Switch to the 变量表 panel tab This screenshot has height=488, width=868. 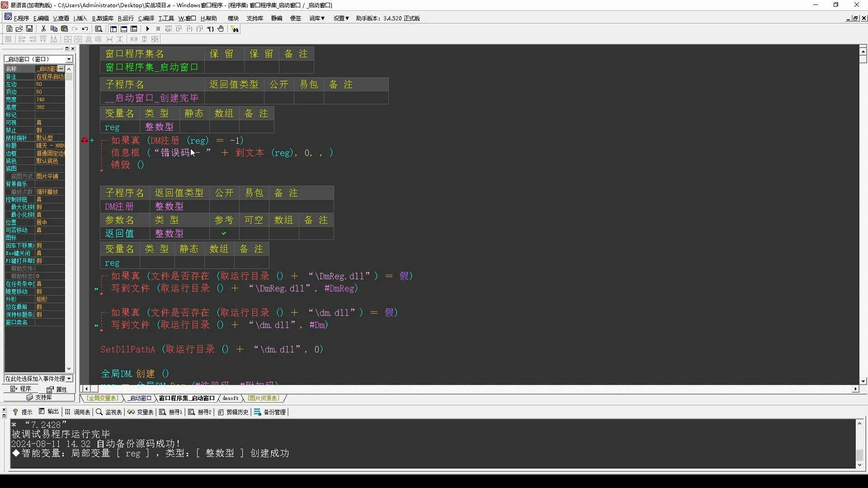tap(141, 412)
